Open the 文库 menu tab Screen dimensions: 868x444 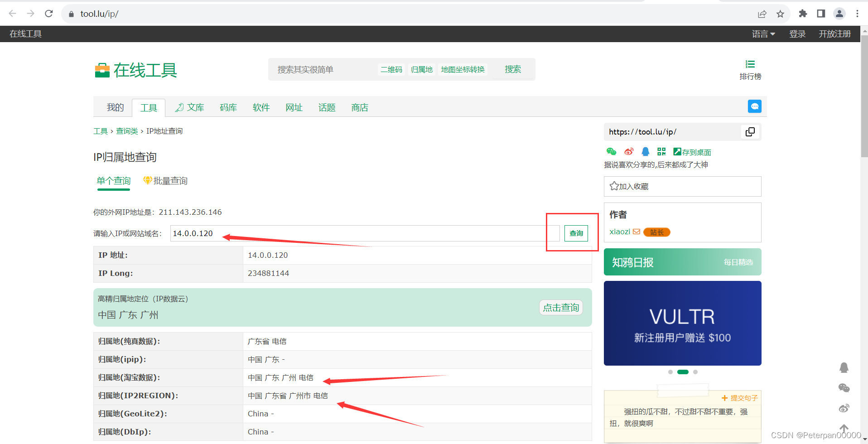[x=195, y=107]
